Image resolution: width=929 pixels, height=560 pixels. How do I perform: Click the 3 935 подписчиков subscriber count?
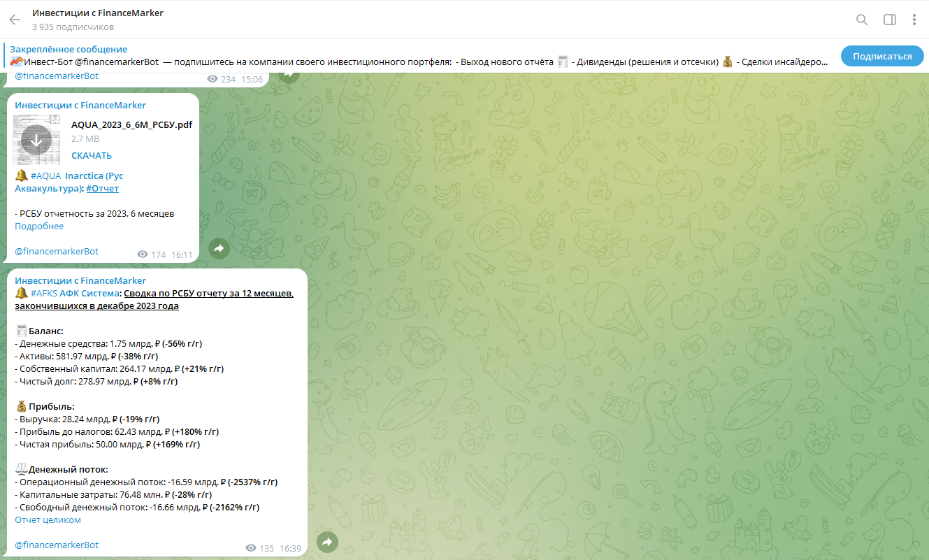(73, 27)
